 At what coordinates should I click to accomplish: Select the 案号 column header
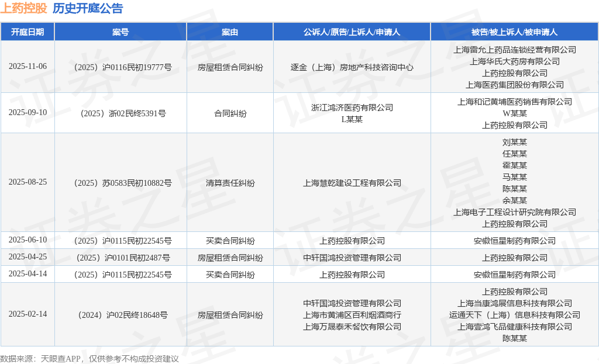pyautogui.click(x=121, y=32)
